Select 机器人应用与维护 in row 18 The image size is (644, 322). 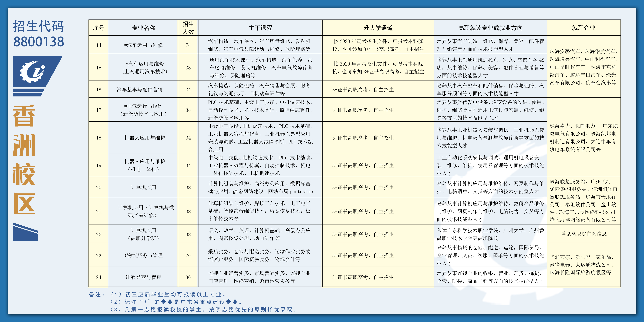click(x=143, y=137)
